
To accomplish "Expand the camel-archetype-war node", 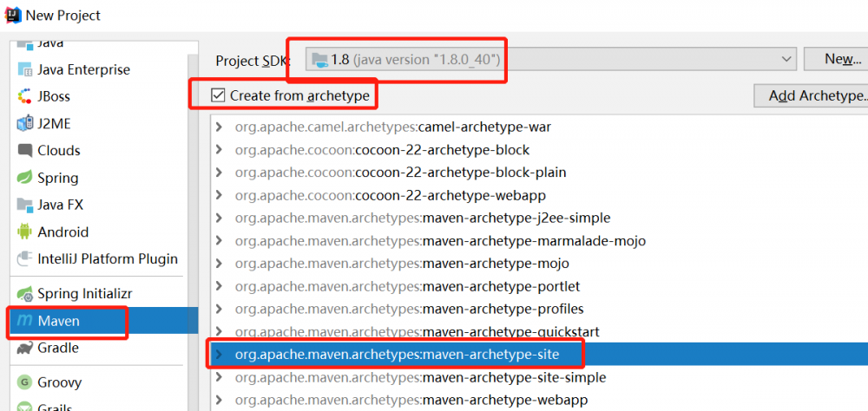I will click(x=220, y=127).
